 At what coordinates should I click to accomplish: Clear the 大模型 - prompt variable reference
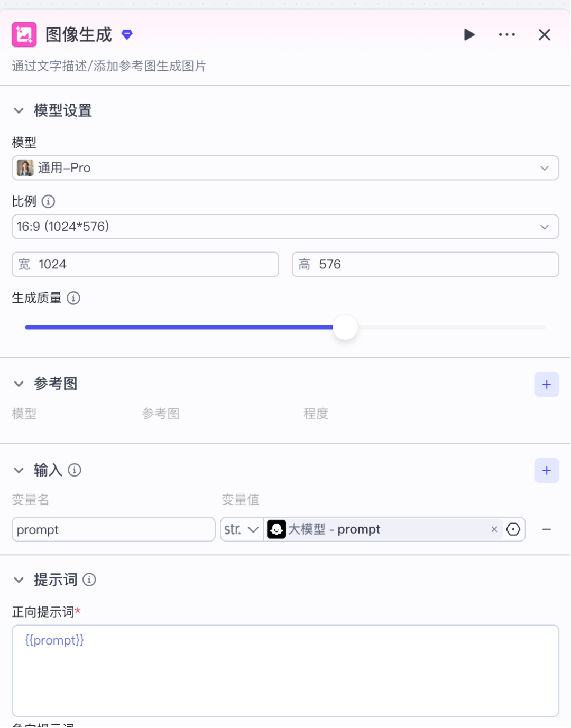click(x=494, y=529)
